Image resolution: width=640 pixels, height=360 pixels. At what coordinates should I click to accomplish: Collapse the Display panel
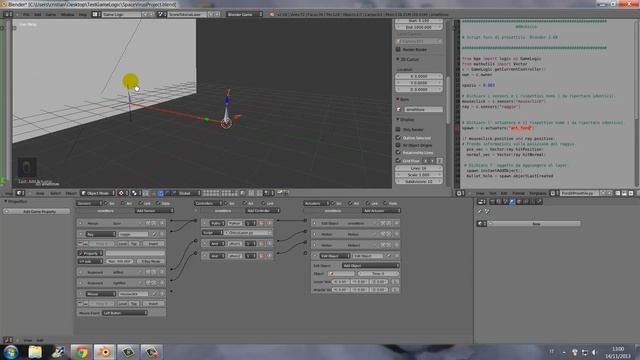[x=398, y=119]
